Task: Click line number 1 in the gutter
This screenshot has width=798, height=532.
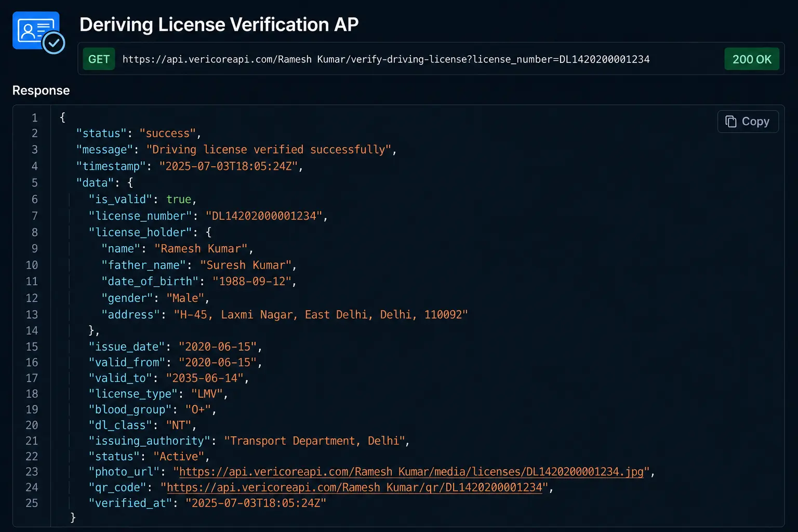Action: pos(35,118)
